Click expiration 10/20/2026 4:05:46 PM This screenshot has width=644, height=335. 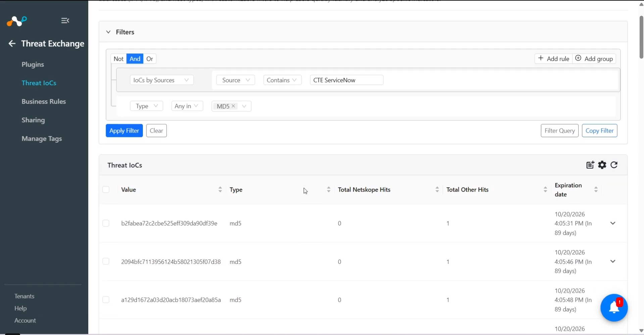tap(573, 261)
